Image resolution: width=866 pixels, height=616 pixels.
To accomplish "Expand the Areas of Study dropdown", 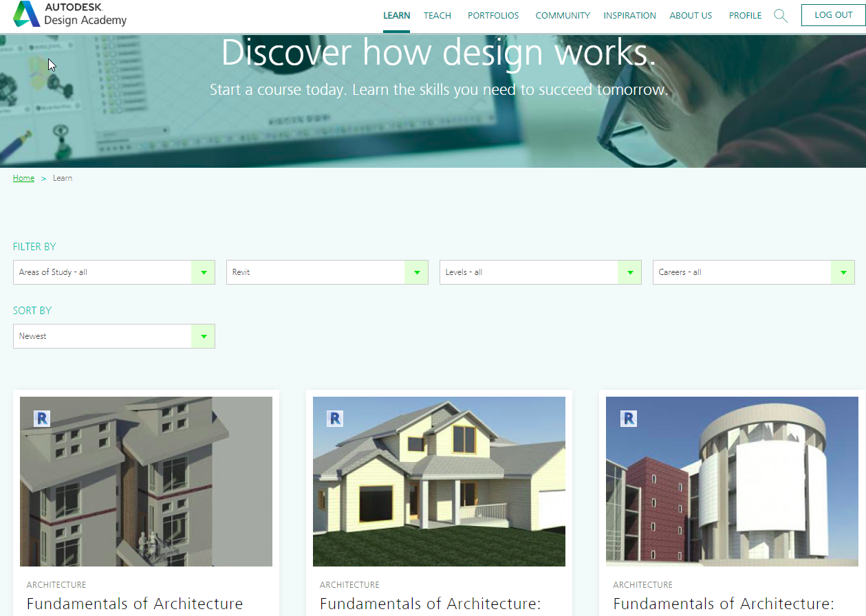I will [114, 272].
